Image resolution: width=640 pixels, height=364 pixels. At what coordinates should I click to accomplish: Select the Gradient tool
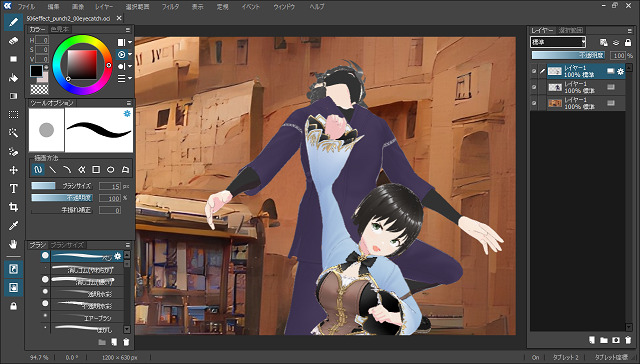(13, 96)
